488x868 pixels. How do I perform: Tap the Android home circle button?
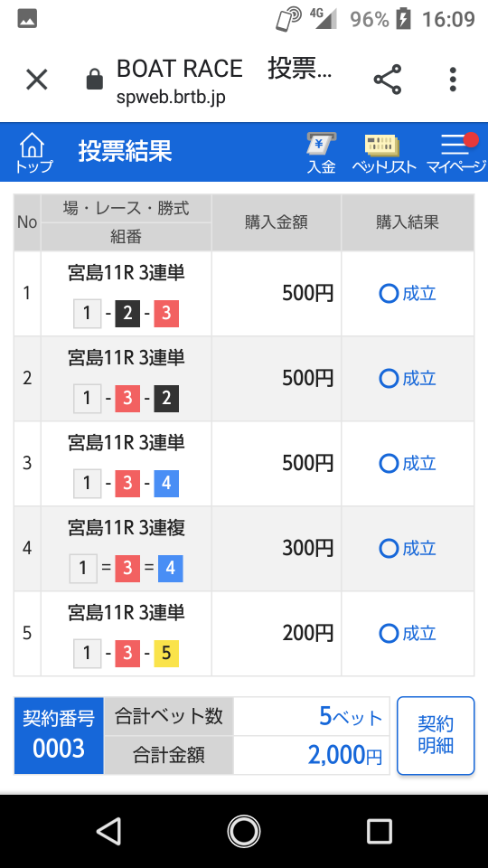pyautogui.click(x=244, y=831)
